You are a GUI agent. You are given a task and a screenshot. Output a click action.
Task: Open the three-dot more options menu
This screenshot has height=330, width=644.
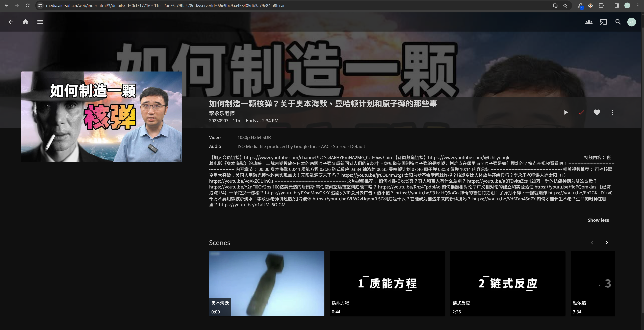(612, 113)
